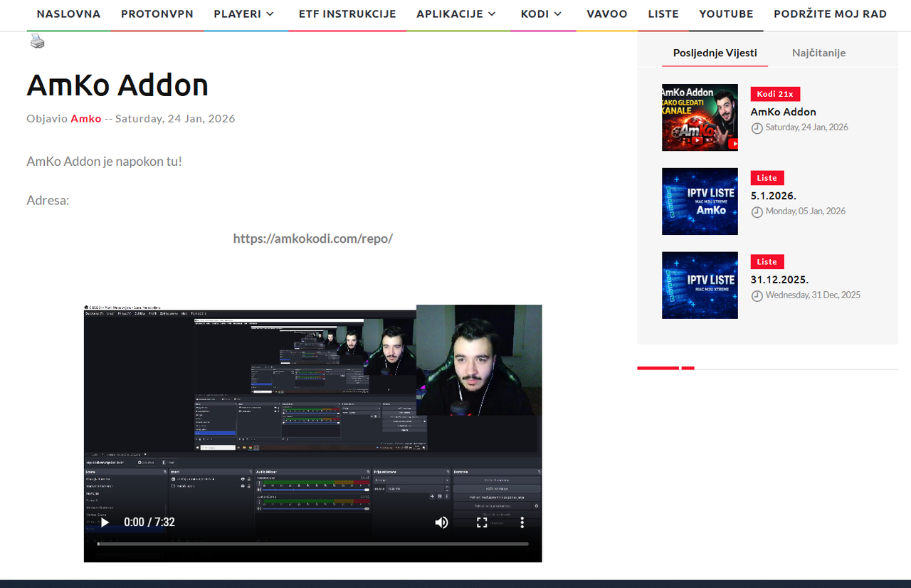This screenshot has height=588, width=911.
Task: Click the author link Amko
Action: 86,119
